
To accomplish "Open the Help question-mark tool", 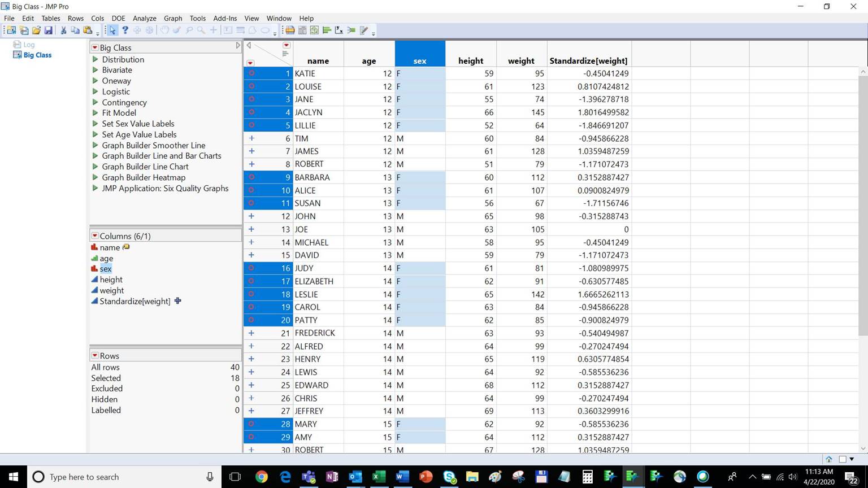I will click(x=125, y=30).
